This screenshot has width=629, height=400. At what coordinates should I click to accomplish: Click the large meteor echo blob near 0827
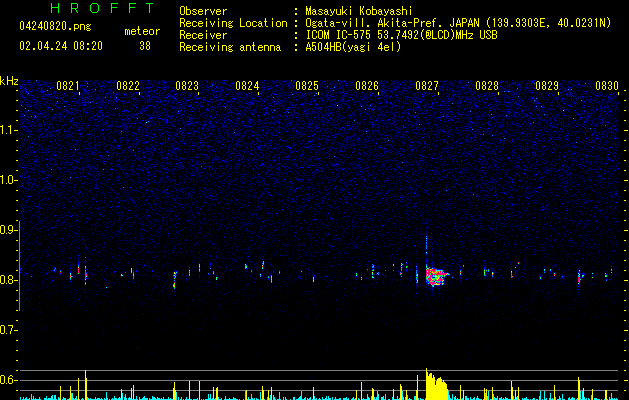pyautogui.click(x=436, y=276)
